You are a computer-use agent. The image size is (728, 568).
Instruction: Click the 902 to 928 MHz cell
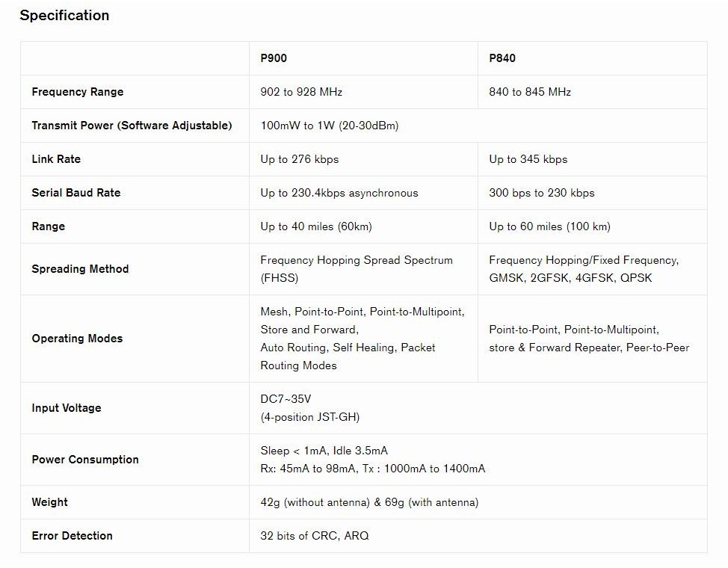tap(301, 92)
